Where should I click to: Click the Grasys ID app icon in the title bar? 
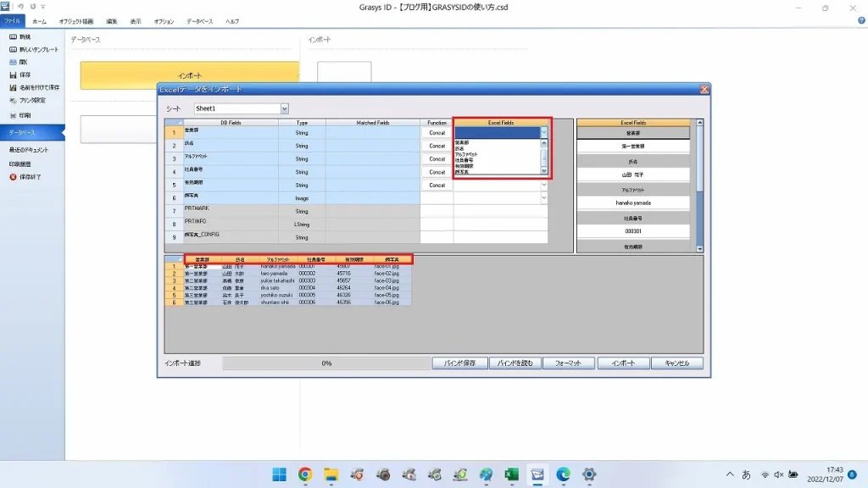point(6,6)
